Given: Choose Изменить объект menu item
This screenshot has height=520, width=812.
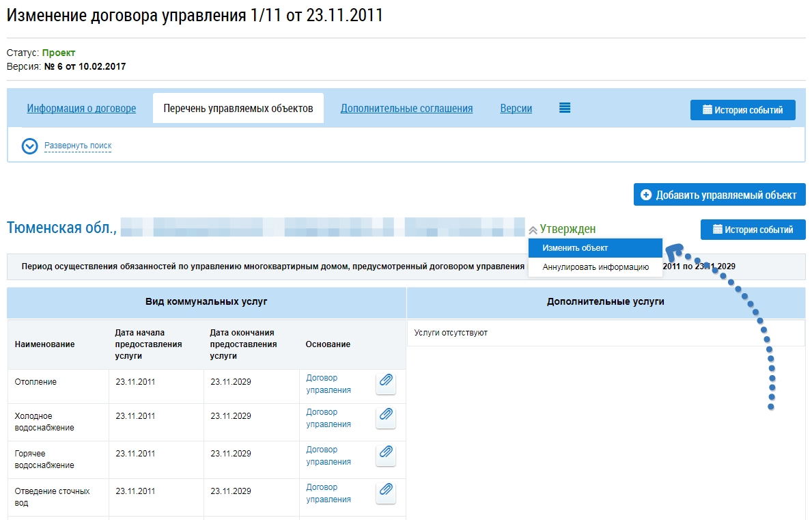Looking at the screenshot, I should click(x=596, y=248).
